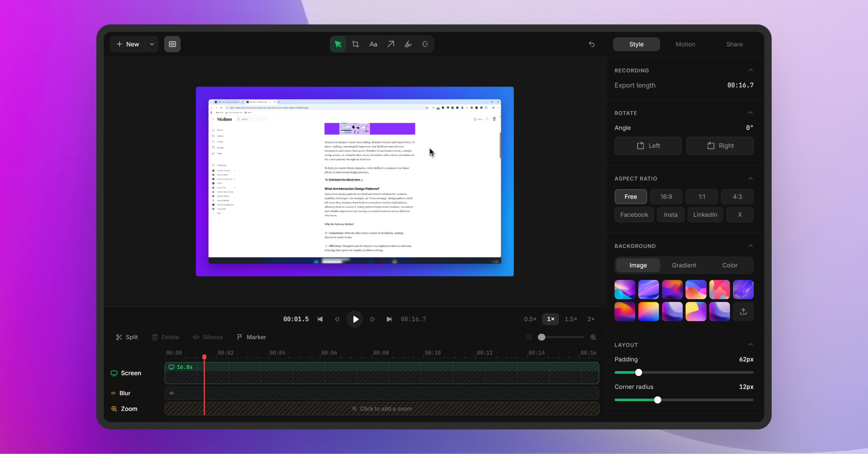Select the Color background tab

tap(730, 265)
